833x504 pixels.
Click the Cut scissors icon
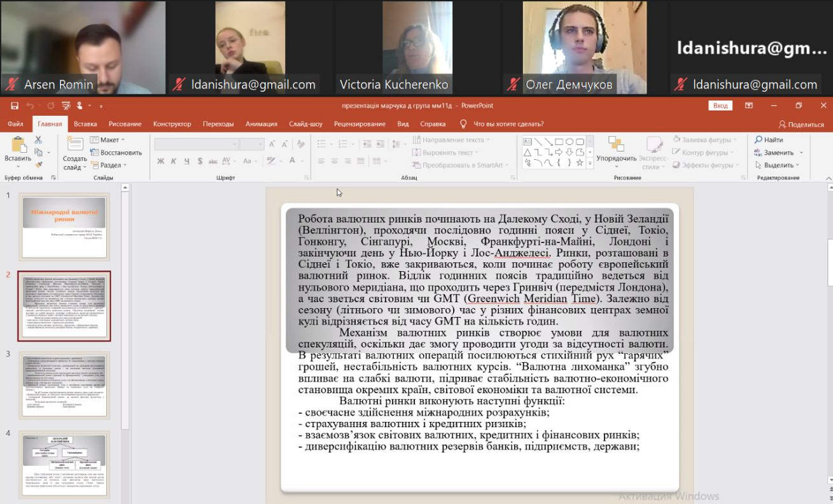(x=38, y=140)
